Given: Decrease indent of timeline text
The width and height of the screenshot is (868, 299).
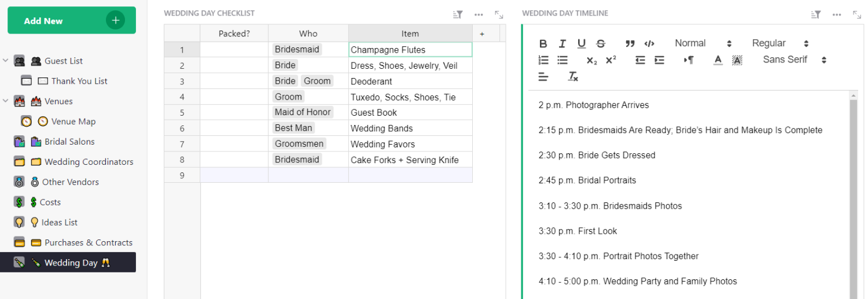Looking at the screenshot, I should (x=640, y=60).
